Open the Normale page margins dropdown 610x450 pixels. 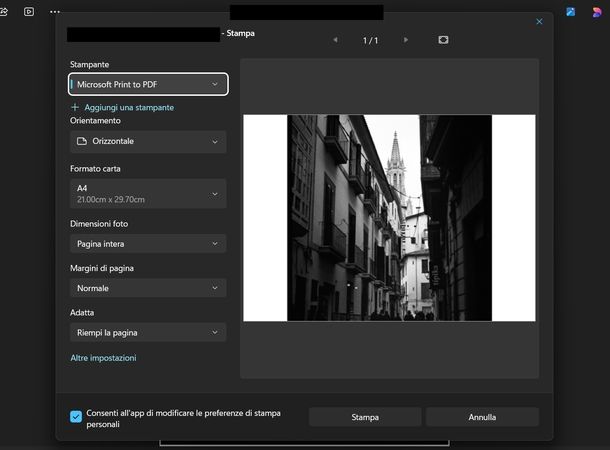(148, 288)
